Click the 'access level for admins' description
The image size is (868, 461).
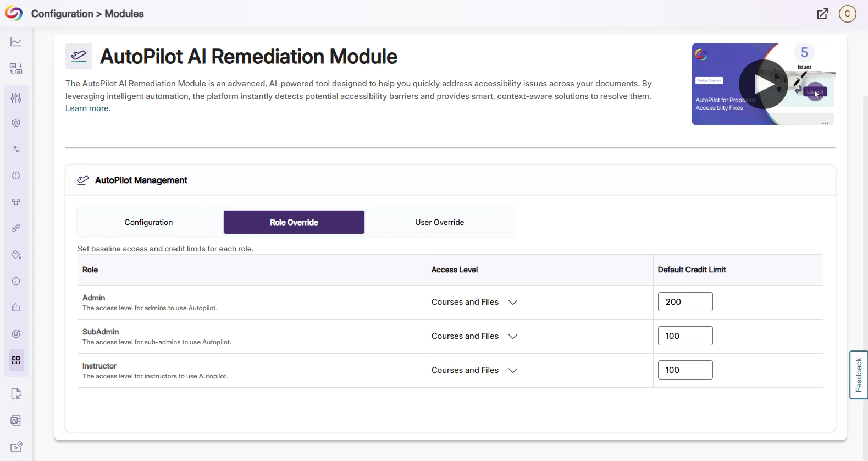coord(150,308)
